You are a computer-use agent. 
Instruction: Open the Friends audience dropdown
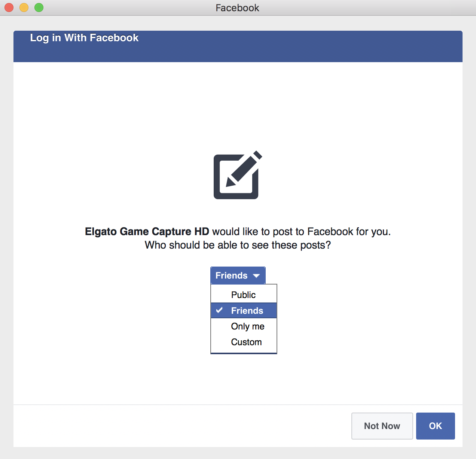click(238, 276)
